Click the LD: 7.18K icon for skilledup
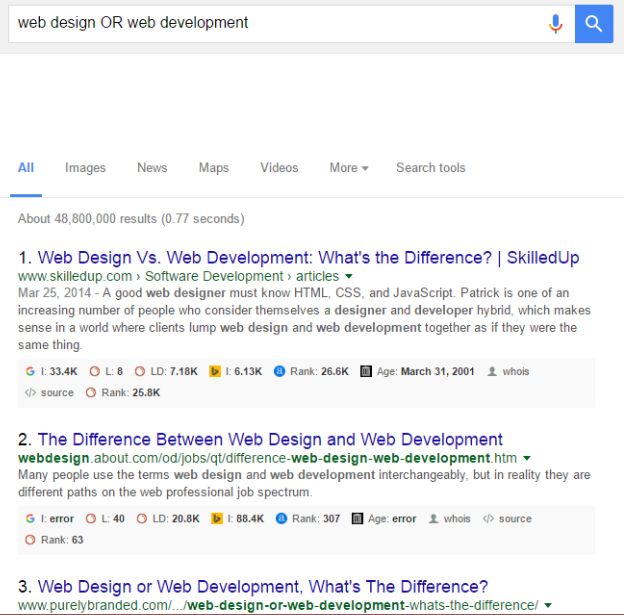This screenshot has height=615, width=624. tap(140, 371)
